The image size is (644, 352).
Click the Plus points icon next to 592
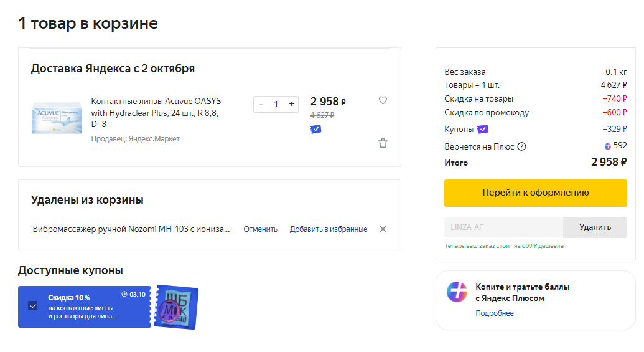608,146
